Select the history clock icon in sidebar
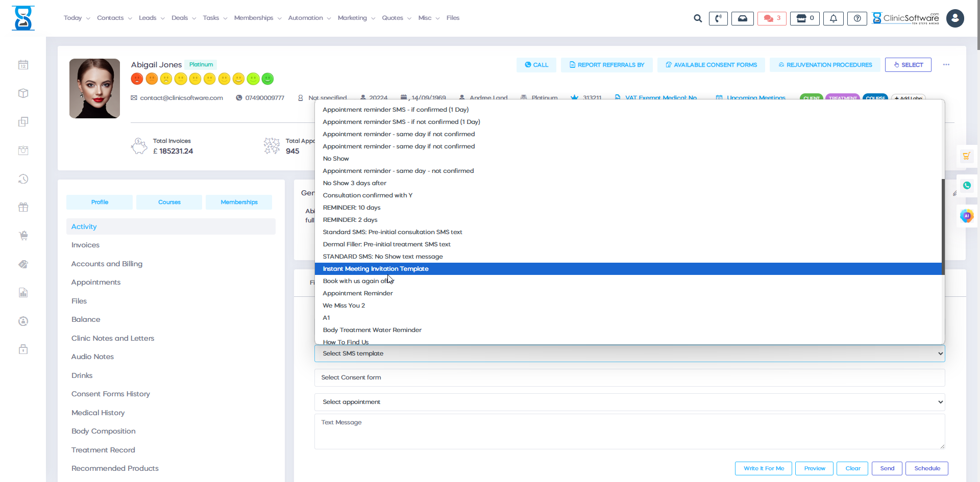 tap(23, 179)
